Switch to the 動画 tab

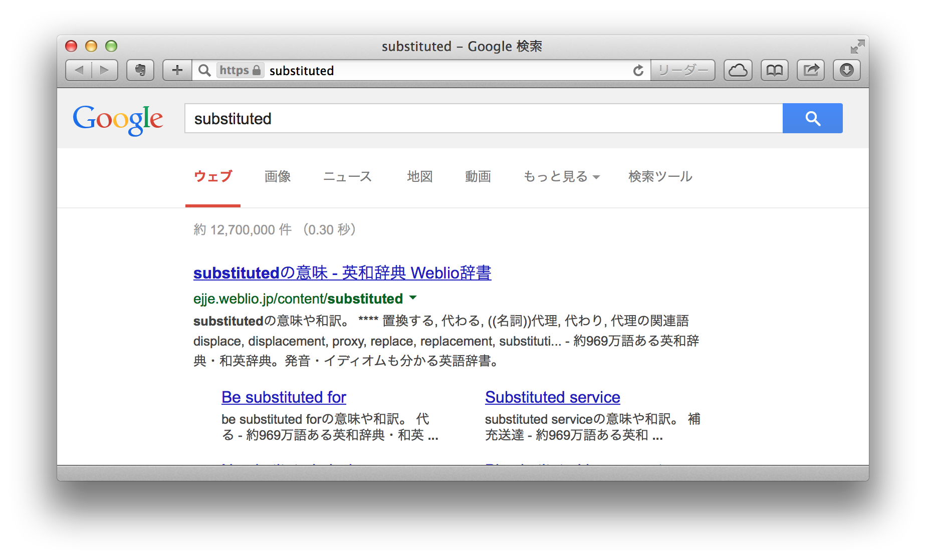pos(478,176)
